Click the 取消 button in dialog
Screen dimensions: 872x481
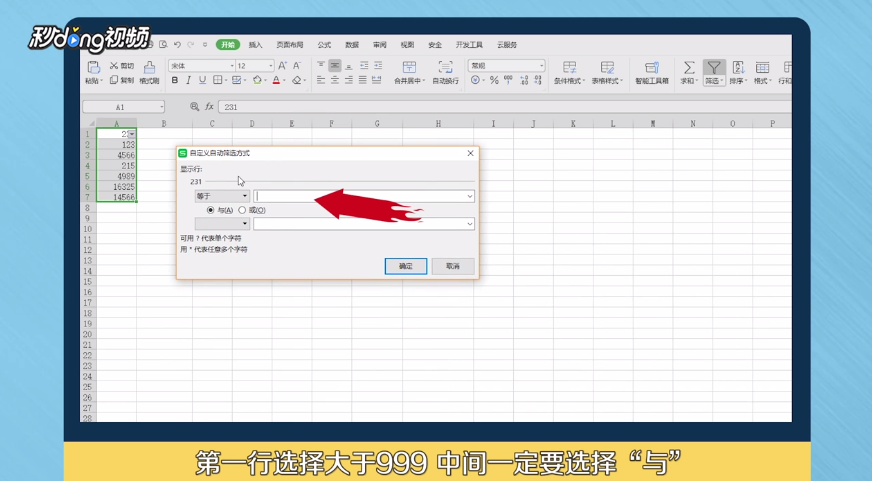point(453,266)
